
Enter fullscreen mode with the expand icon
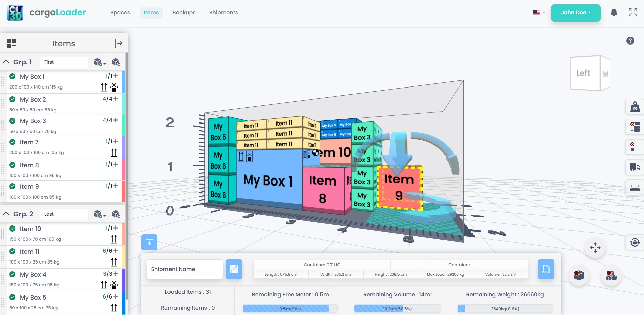pos(633,13)
